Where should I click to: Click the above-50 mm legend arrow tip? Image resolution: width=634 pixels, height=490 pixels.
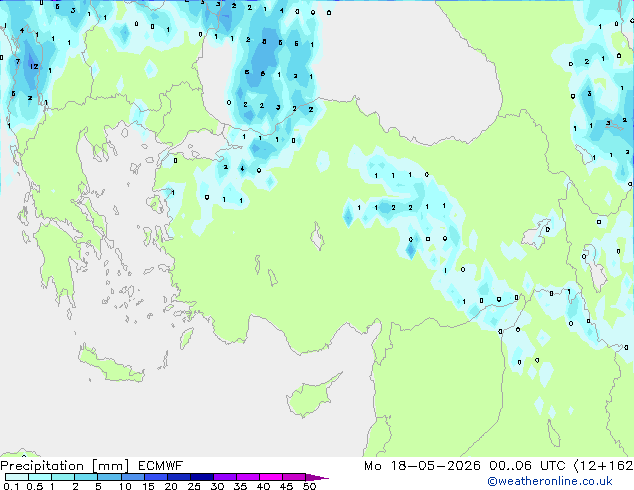pos(317,477)
